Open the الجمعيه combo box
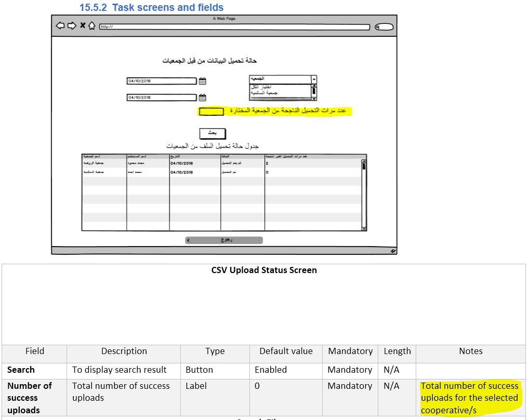Viewport: 529px width, 420px height. tap(283, 79)
